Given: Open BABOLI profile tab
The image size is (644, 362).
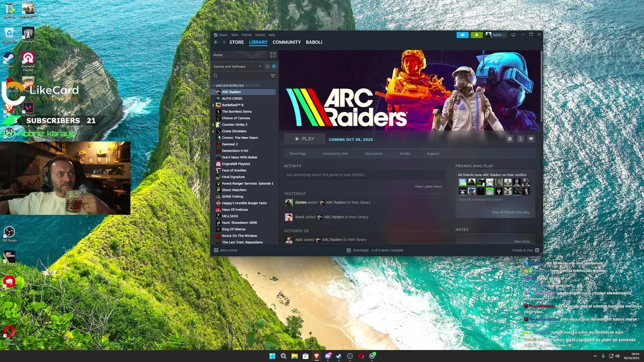Looking at the screenshot, I should 314,42.
